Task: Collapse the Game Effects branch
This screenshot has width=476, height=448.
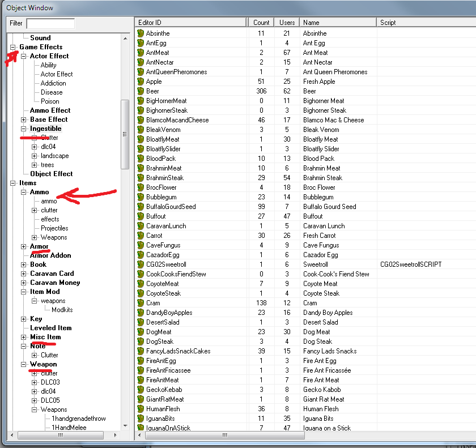Action: click(14, 46)
